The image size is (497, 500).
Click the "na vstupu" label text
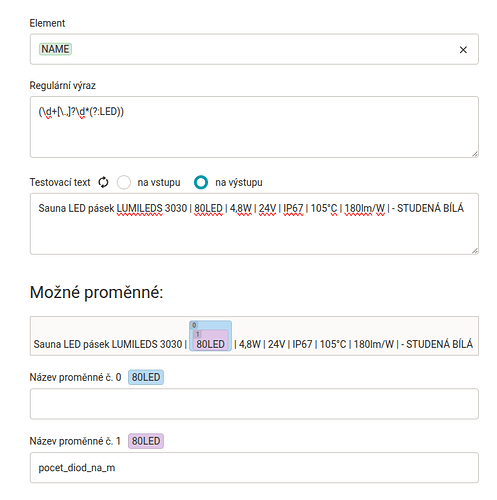pos(159,182)
